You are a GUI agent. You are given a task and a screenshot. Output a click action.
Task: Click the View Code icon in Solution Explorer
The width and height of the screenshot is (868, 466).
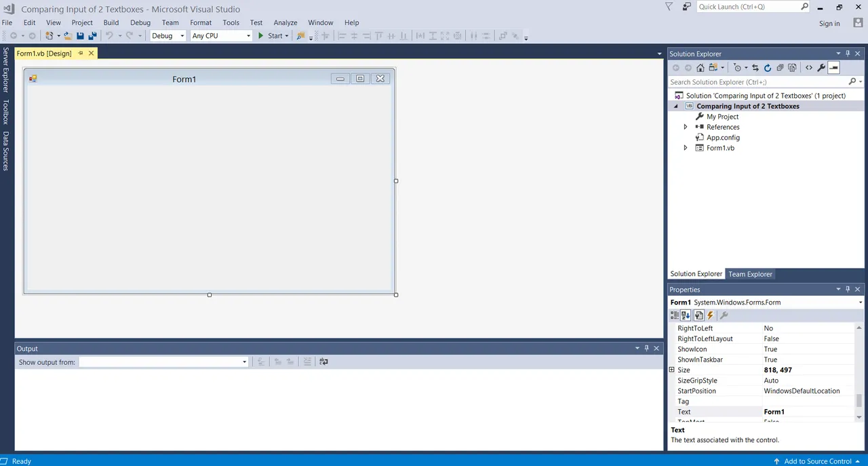click(809, 68)
